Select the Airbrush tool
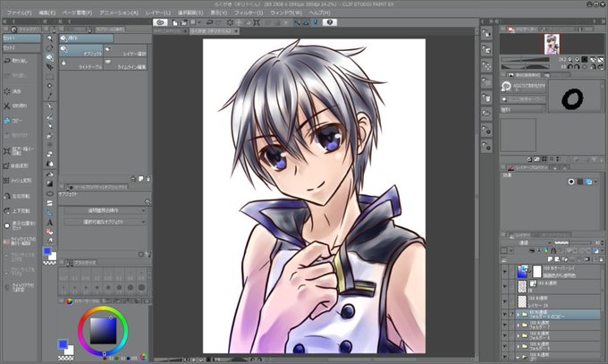608x364 pixels. [x=50, y=136]
